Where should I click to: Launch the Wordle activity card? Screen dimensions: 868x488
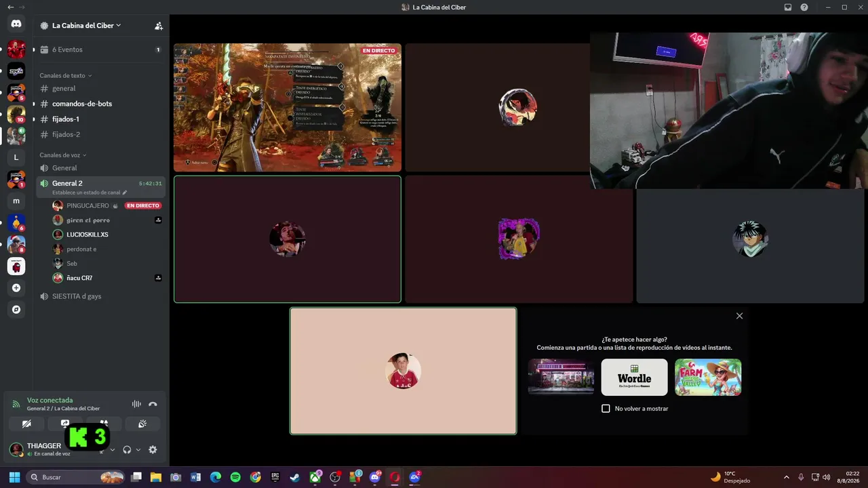pyautogui.click(x=634, y=377)
